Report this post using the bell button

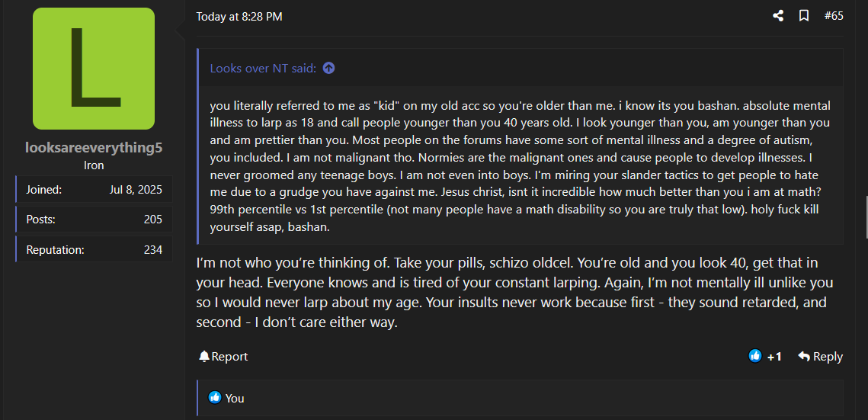point(223,357)
